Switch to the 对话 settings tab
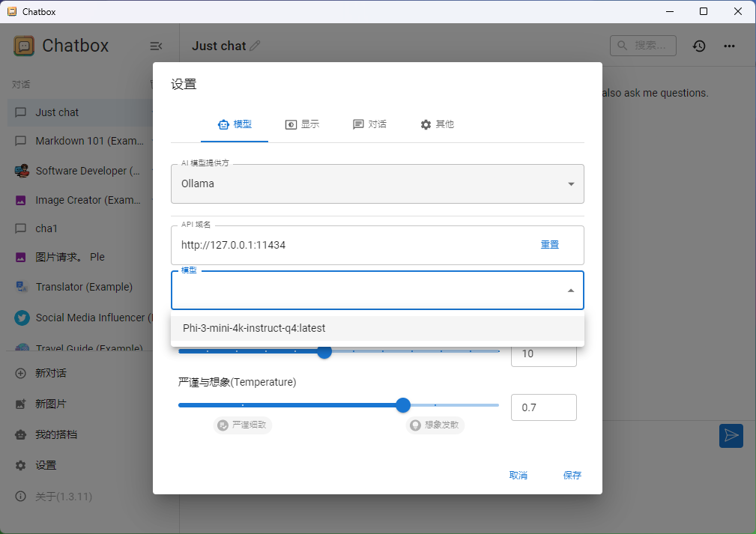This screenshot has width=756, height=534. 369,124
